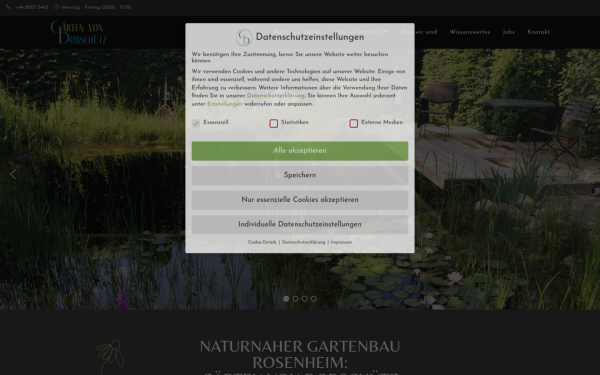Image resolution: width=600 pixels, height=375 pixels.
Task: Click the flower illustration icon
Action: (x=110, y=357)
